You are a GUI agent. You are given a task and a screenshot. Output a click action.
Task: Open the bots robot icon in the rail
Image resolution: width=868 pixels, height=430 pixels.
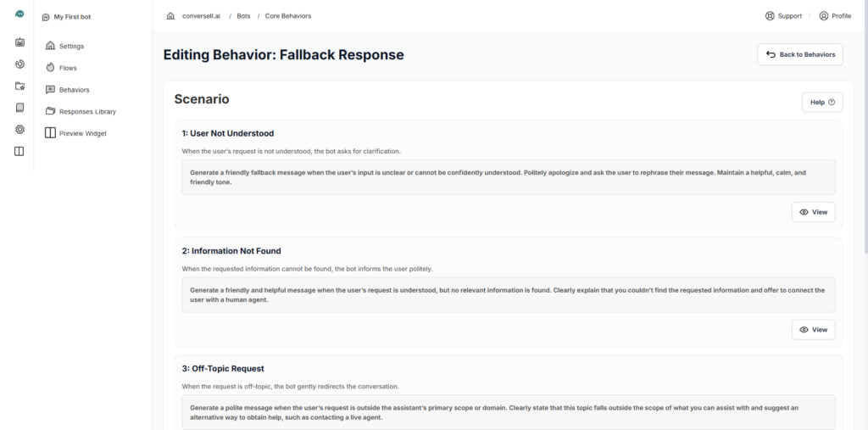point(19,42)
